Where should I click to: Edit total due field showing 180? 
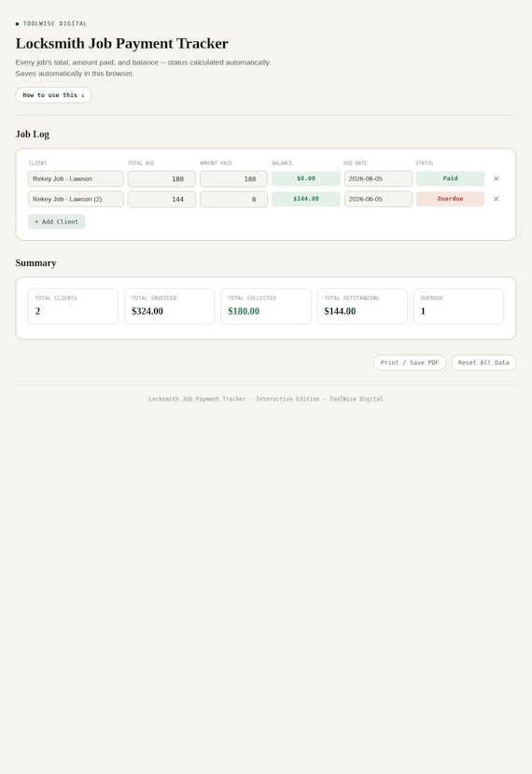click(161, 178)
